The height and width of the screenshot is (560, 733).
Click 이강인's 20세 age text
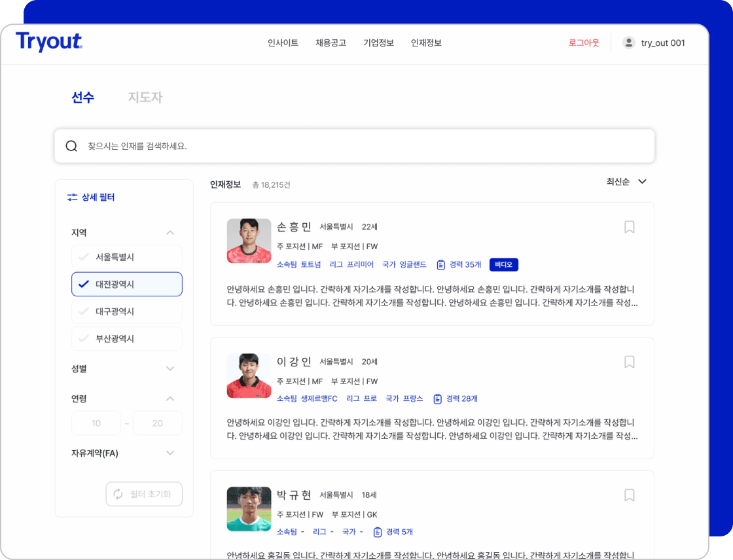coord(370,362)
